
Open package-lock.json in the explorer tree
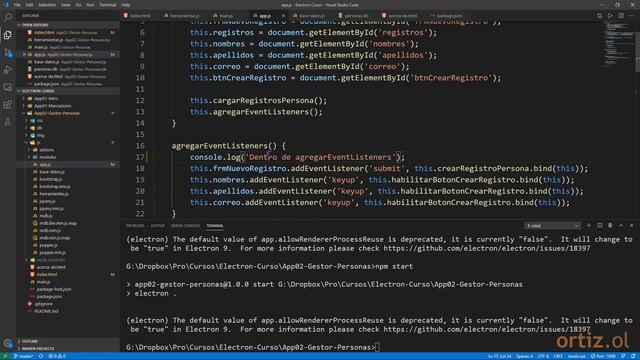point(53,289)
